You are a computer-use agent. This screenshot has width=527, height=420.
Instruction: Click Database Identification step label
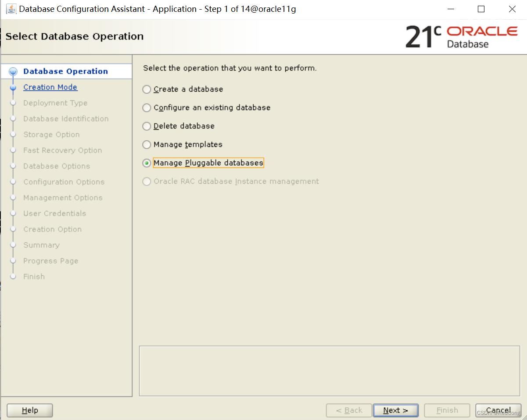[x=66, y=119]
